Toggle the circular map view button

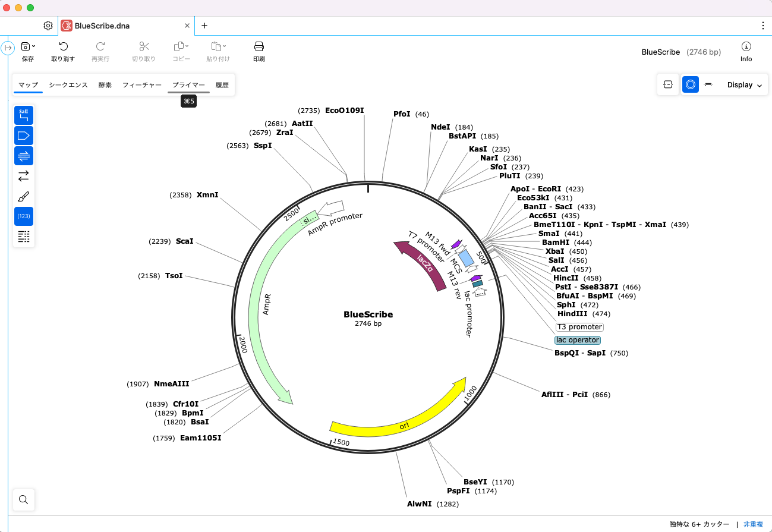pyautogui.click(x=690, y=84)
